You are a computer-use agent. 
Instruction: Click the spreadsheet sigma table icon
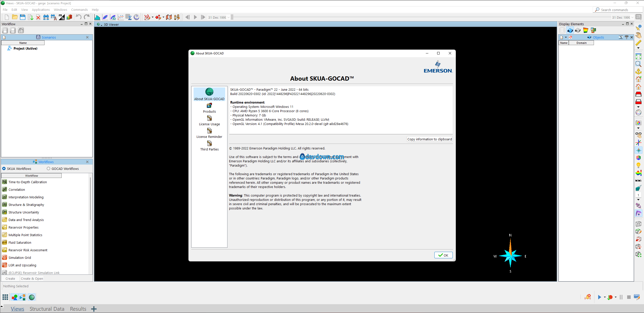tap(129, 17)
